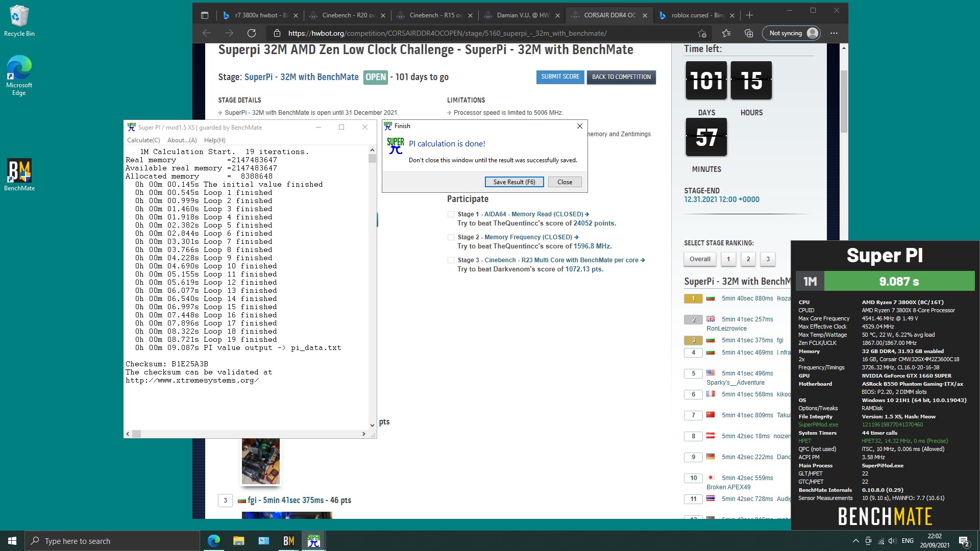Open AIDA64 - Memory Read stage link

536,214
